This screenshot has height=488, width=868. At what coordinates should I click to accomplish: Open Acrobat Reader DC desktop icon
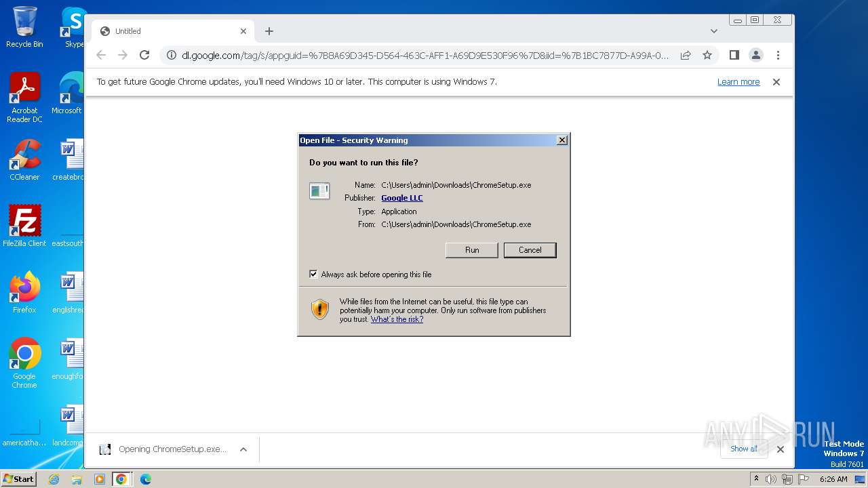click(x=24, y=98)
